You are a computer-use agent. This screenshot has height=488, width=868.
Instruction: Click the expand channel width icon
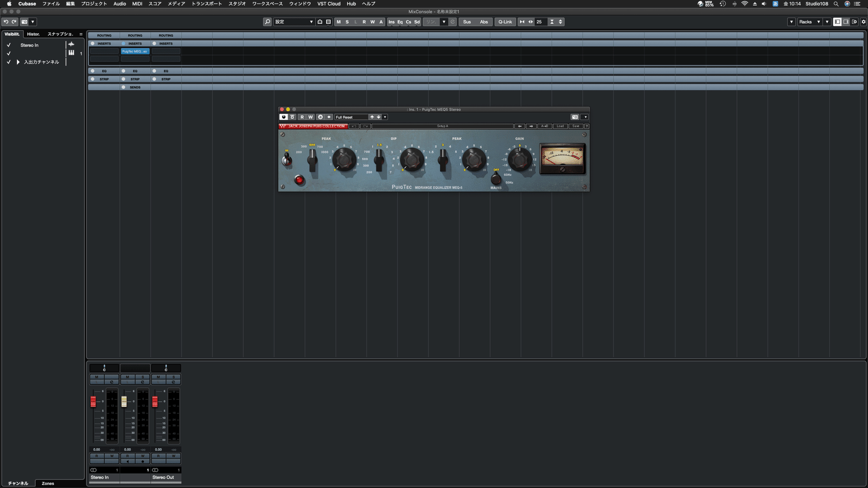point(531,22)
